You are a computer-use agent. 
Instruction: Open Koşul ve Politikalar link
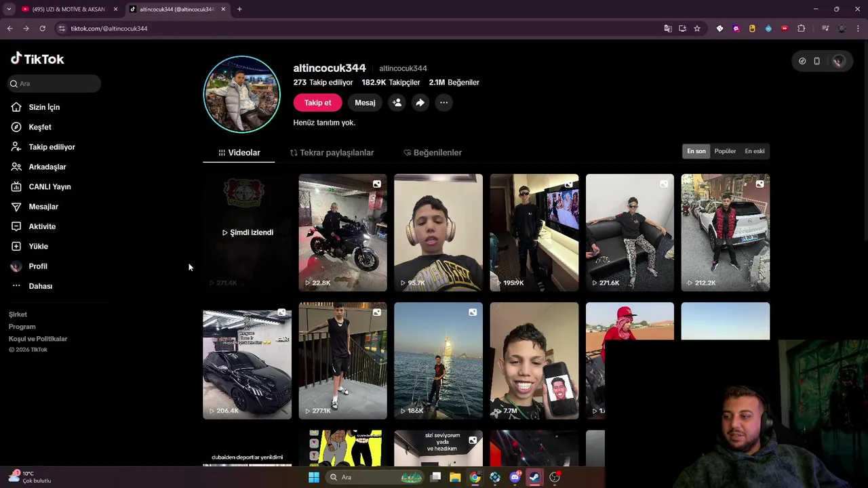[38, 339]
